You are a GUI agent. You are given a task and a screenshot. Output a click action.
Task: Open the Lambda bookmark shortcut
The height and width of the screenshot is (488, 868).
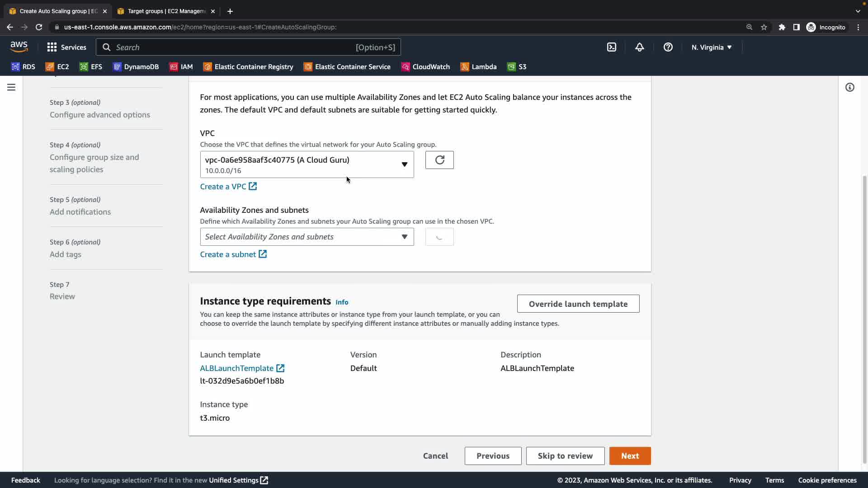[x=478, y=66]
